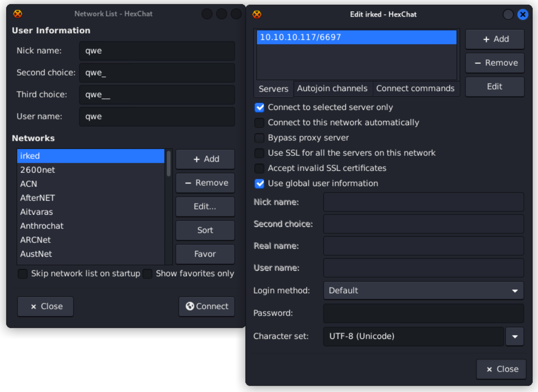Viewport: 538px width, 392px height.
Task: Select server 10.10.10.117/6697
Action: click(x=356, y=37)
